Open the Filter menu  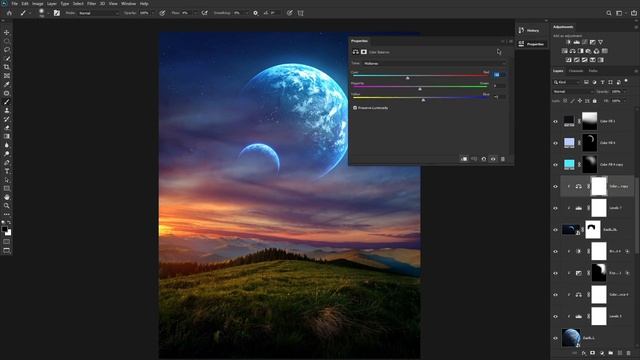coord(91,4)
